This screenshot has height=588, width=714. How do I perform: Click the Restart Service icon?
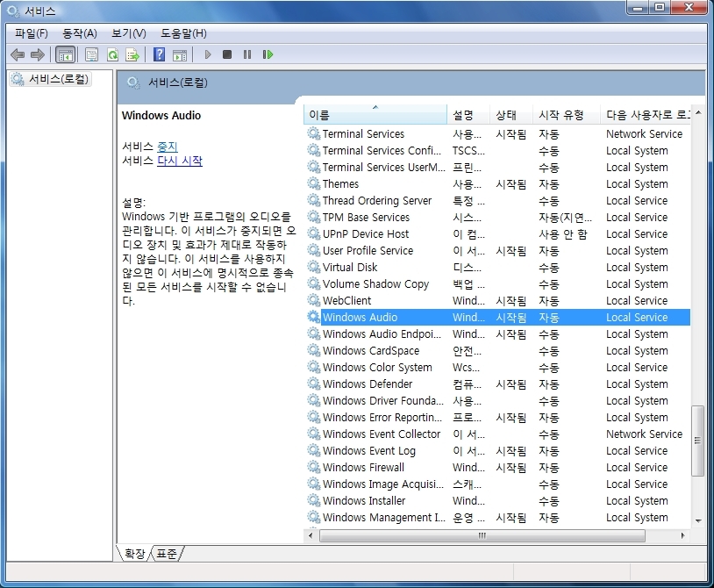(x=268, y=54)
